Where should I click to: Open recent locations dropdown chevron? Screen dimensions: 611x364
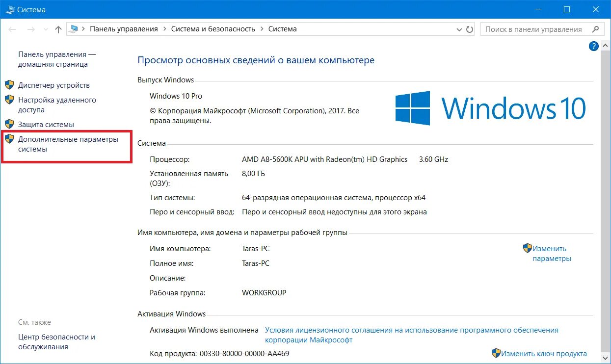(45, 29)
